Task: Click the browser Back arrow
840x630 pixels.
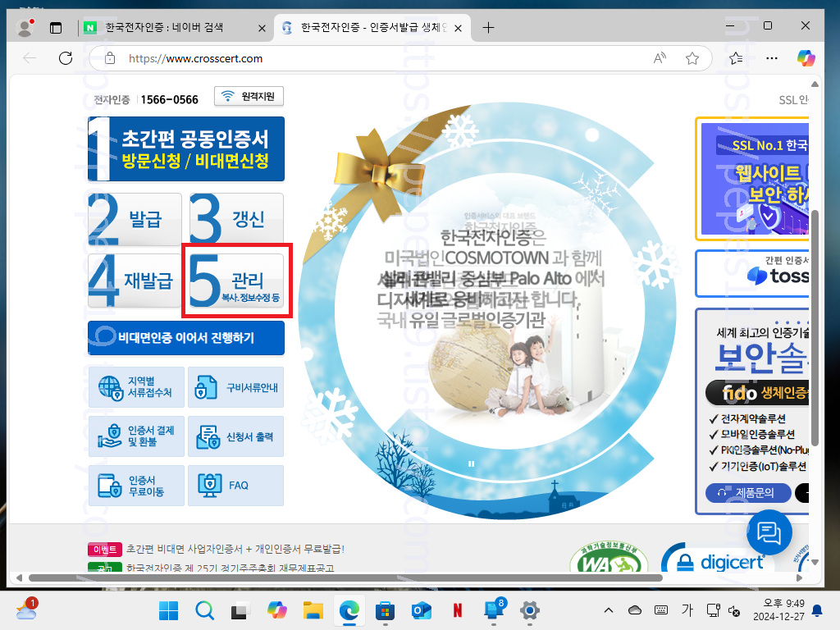Action: (x=30, y=58)
